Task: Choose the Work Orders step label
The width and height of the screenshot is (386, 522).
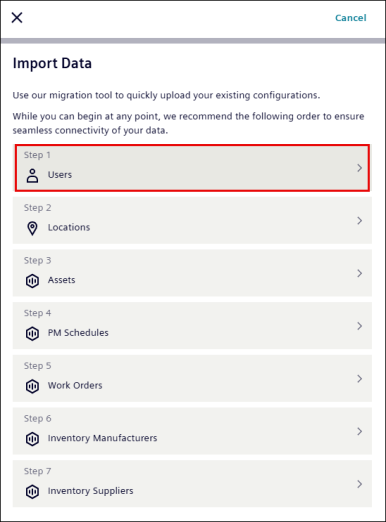Action: click(75, 385)
